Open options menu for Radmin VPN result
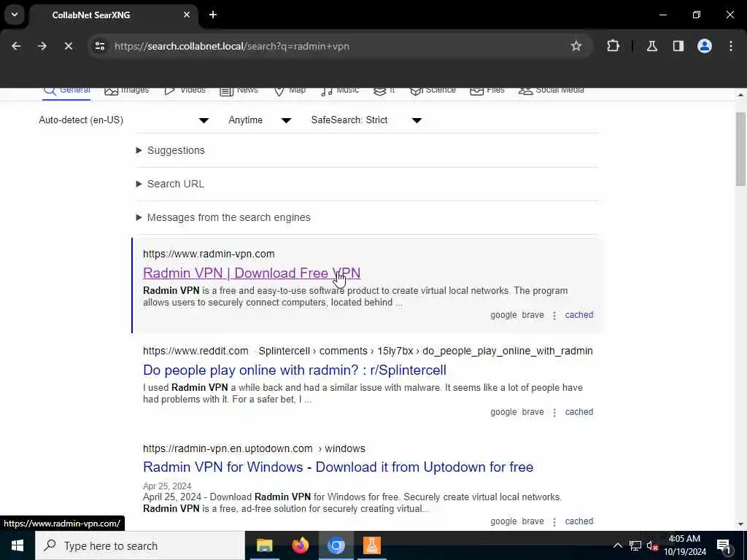 click(x=554, y=315)
